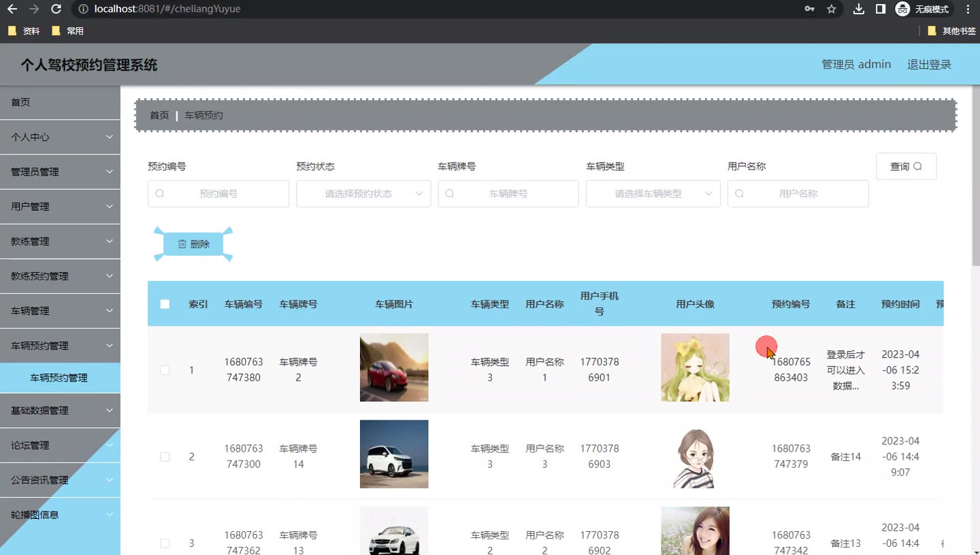Screen dimensions: 980x555
Task: Expand 公告资讯管理 sidebar menu
Action: 60,480
